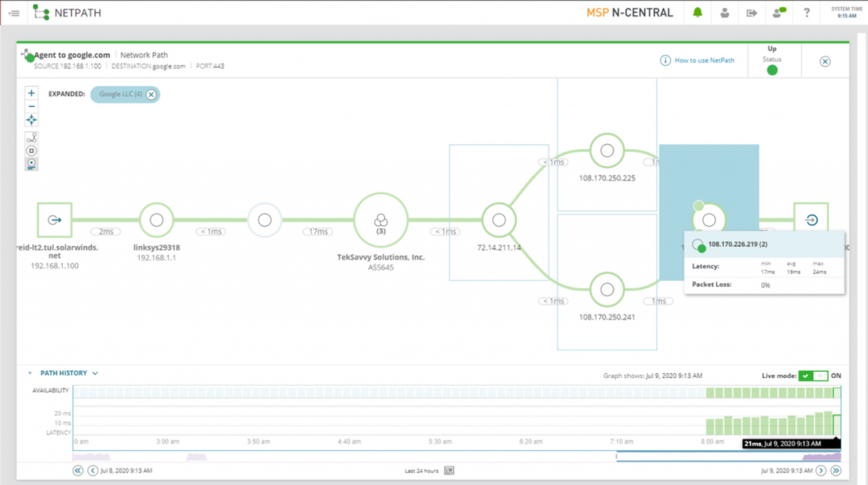This screenshot has height=485, width=868.
Task: Open the help question mark
Action: (x=807, y=13)
